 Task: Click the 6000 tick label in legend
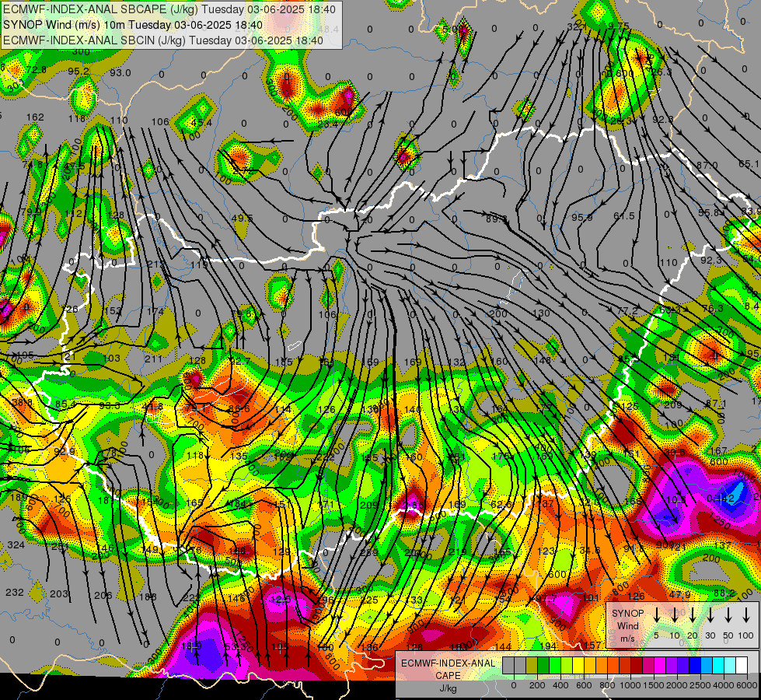(748, 685)
